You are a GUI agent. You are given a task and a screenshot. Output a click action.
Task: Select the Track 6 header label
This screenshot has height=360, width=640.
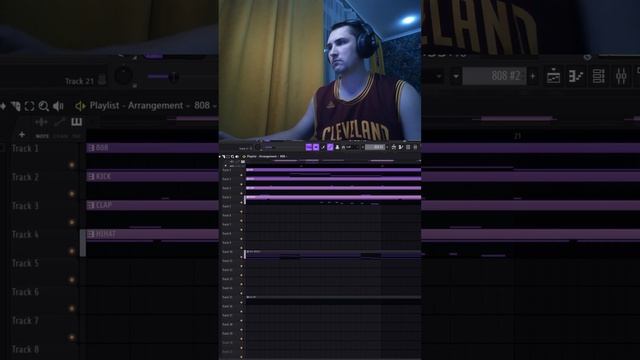(25, 292)
